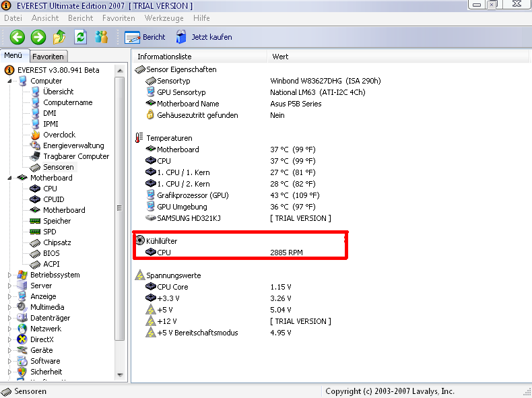Click the DirectX icon in tree
Viewport: 532px width, 398px height.
point(22,339)
